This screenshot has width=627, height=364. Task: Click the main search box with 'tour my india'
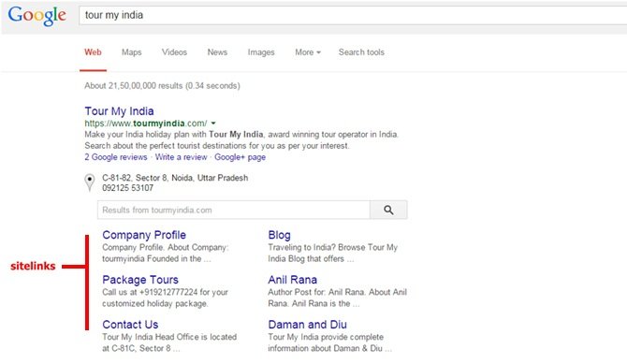click(353, 15)
